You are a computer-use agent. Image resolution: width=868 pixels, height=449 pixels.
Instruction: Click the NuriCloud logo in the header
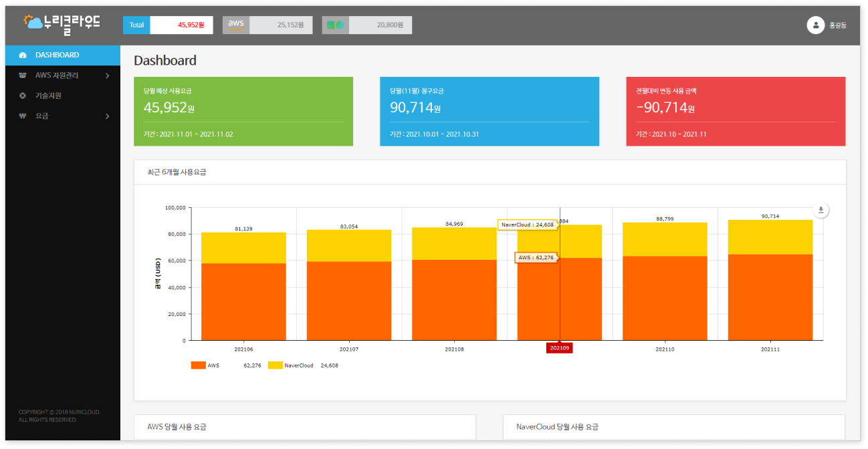(62, 24)
